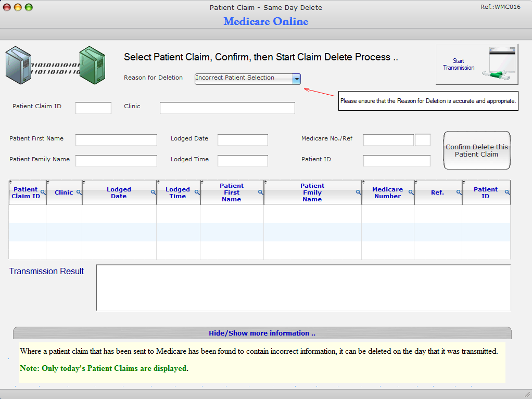Screen dimensions: 532x399
Task: Click the grey server computer icon
Action: pos(18,65)
